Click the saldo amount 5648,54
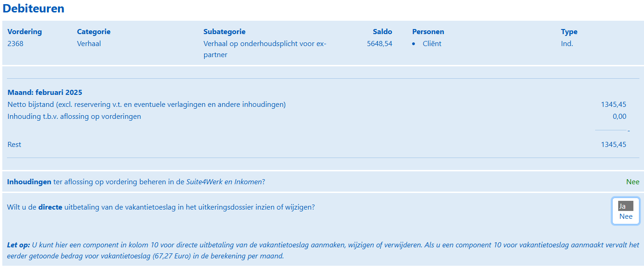The width and height of the screenshot is (644, 269). pos(379,44)
